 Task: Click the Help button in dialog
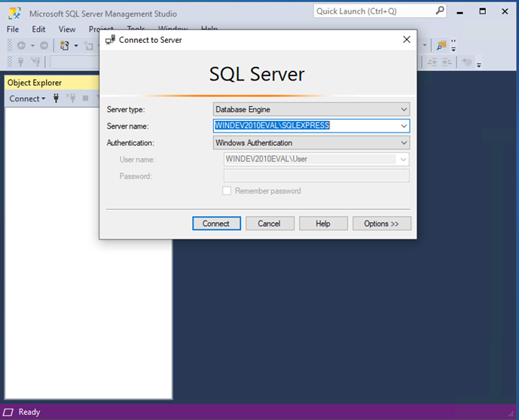pos(323,224)
